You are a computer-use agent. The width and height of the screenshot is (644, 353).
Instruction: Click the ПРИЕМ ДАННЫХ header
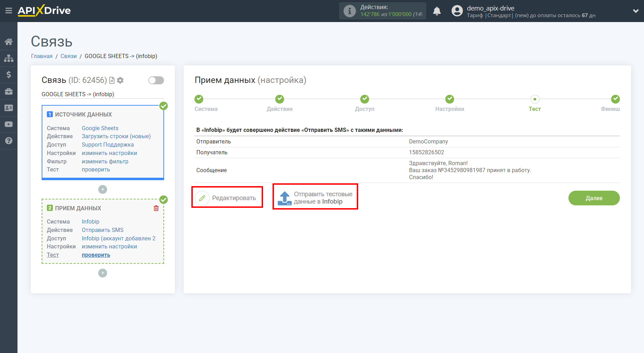[x=78, y=208]
